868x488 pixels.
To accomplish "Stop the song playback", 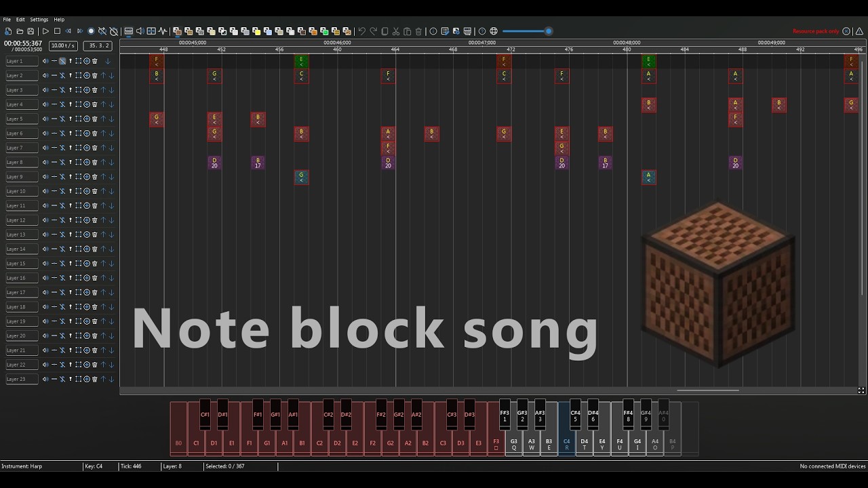I will click(x=57, y=31).
